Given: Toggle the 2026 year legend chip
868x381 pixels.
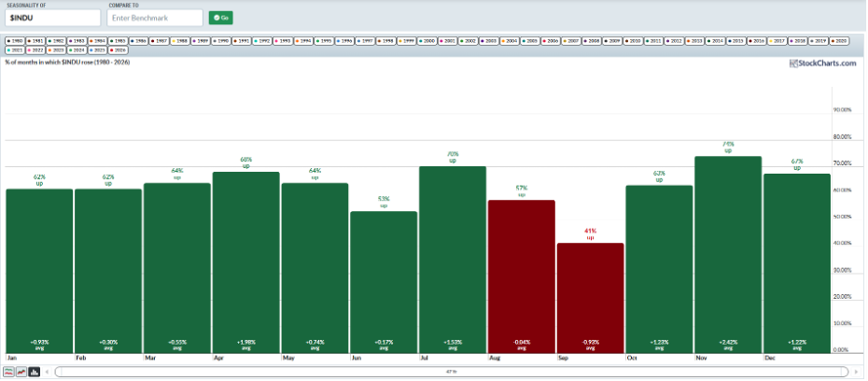Looking at the screenshot, I should [118, 50].
